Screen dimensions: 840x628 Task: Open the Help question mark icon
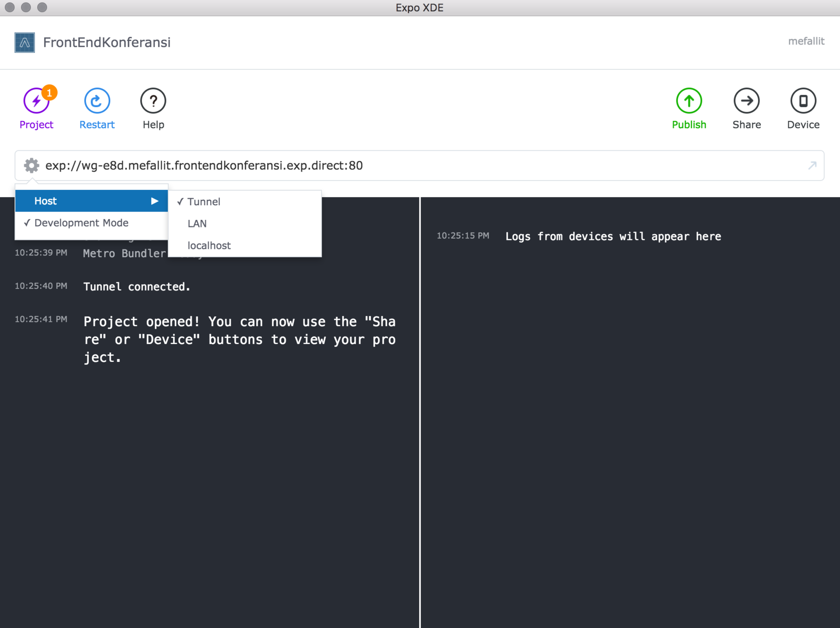click(153, 100)
